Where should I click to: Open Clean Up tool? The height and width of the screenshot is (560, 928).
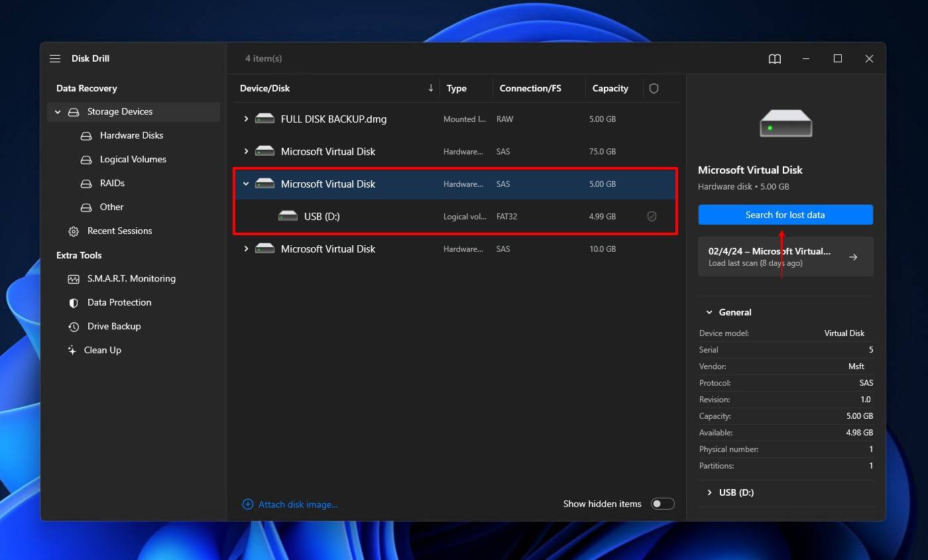[x=102, y=351]
